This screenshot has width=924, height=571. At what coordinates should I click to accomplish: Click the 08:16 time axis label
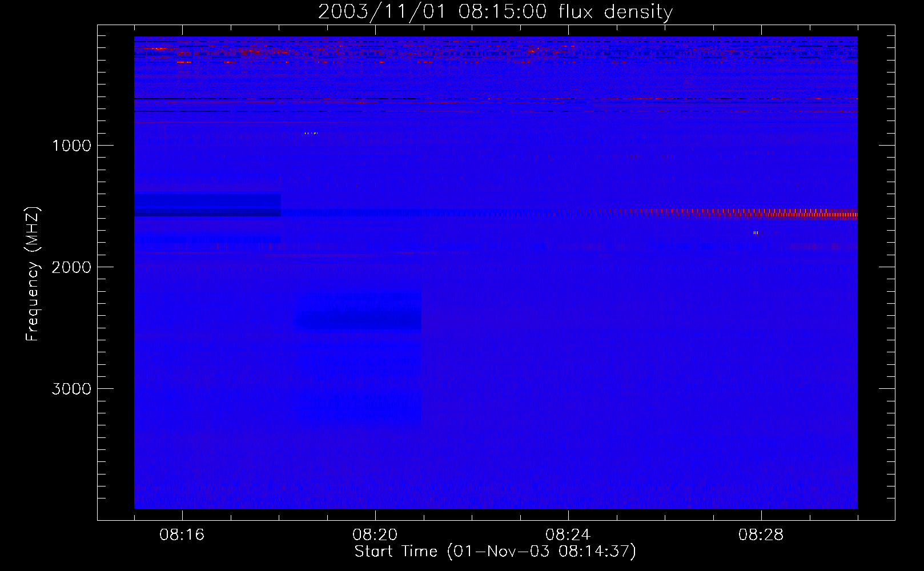tap(182, 535)
